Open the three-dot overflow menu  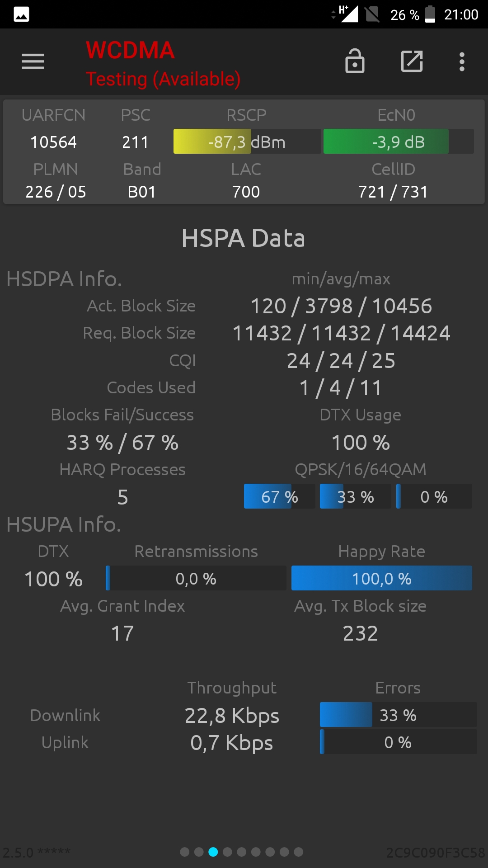point(462,61)
